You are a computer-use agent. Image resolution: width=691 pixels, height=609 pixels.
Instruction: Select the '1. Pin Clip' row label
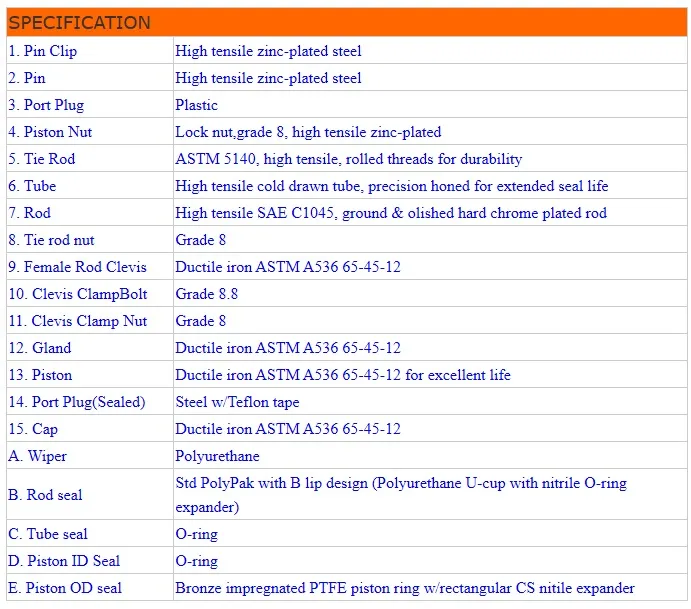(42, 51)
